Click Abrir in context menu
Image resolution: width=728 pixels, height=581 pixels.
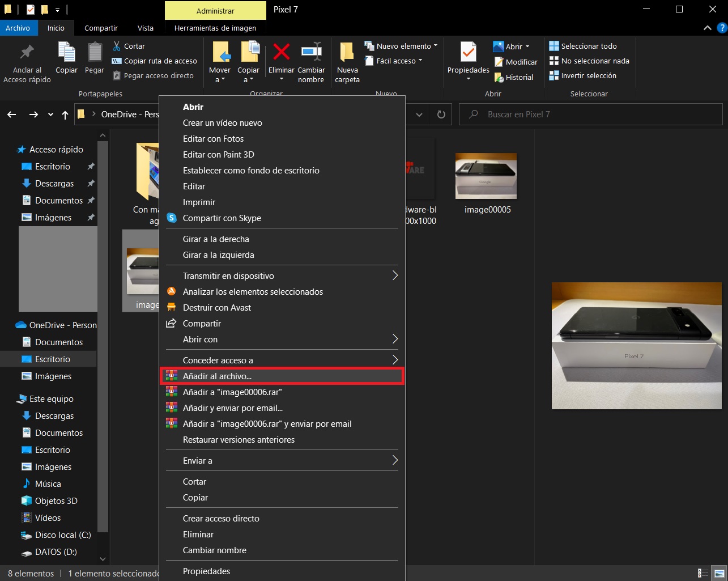point(282,107)
